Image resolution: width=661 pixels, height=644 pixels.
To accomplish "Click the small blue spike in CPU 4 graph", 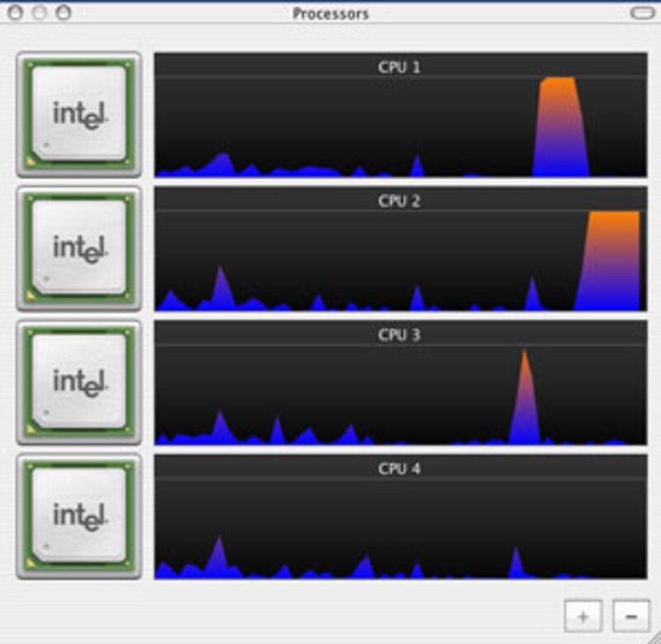I will coord(516,562).
